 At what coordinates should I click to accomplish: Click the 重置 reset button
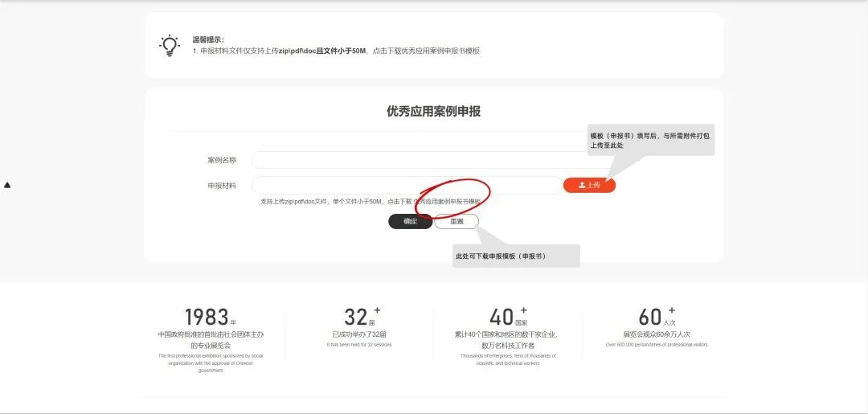coord(457,221)
